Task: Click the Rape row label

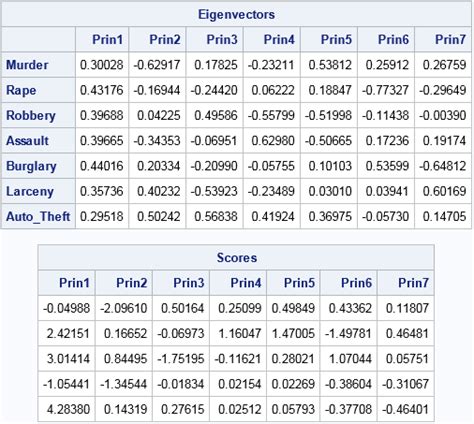Action: pyautogui.click(x=21, y=90)
